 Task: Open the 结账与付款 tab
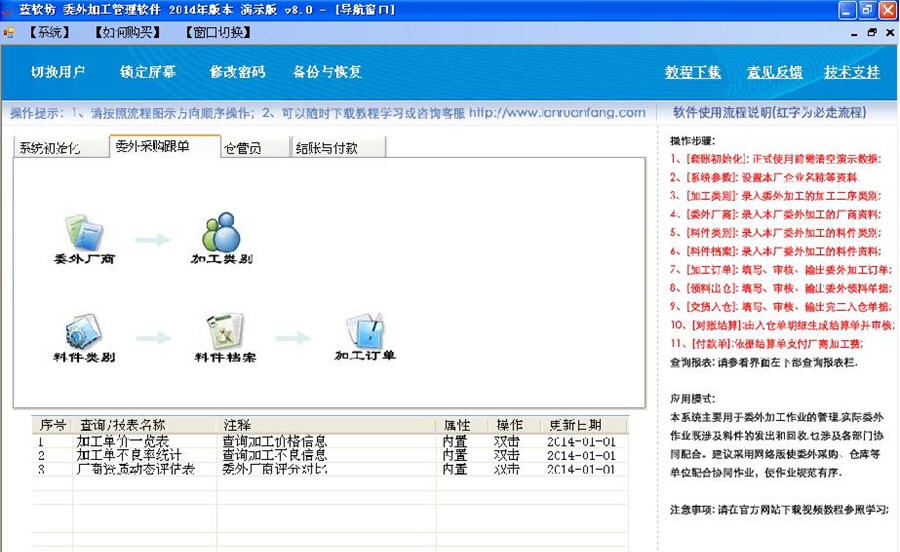click(x=338, y=148)
